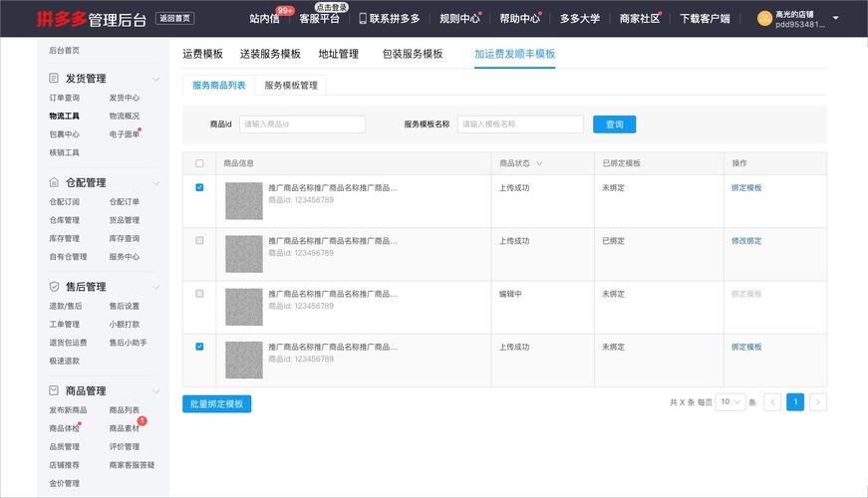Image resolution: width=868 pixels, height=498 pixels.
Task: Open 仓库管理 in sidebar
Action: (x=64, y=220)
